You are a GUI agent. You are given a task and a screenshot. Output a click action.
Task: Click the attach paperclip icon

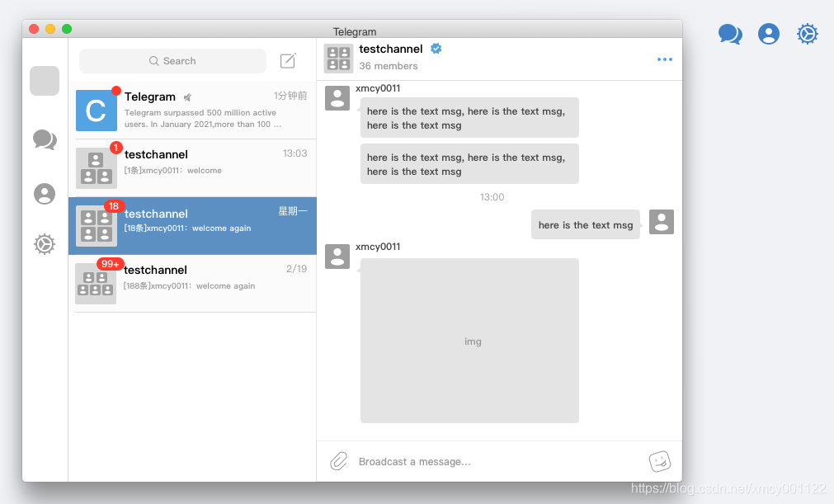(339, 461)
